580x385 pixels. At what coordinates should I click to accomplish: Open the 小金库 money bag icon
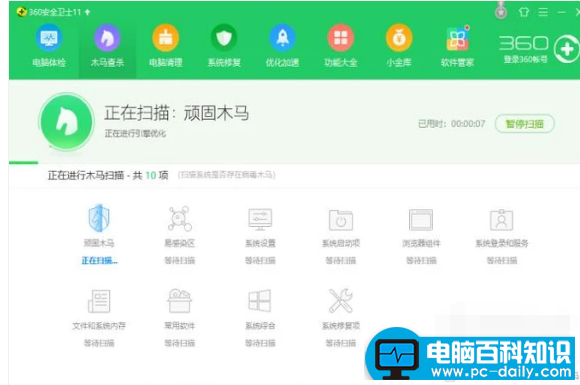point(399,38)
